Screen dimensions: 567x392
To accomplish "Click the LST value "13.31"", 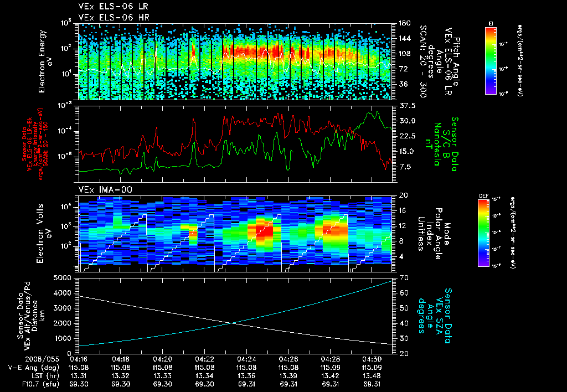I will pos(79,376).
